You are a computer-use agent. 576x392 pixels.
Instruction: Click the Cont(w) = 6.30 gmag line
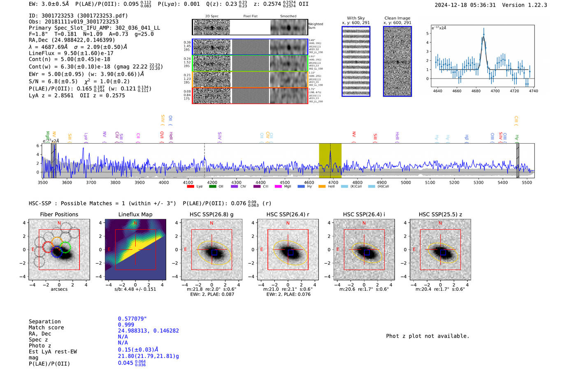coord(96,66)
